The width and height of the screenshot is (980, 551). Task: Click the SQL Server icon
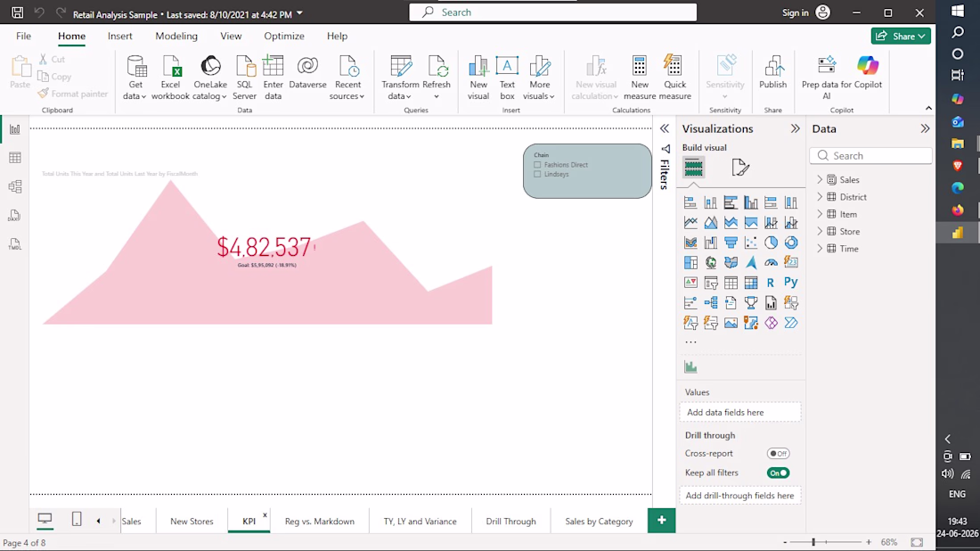coord(244,66)
